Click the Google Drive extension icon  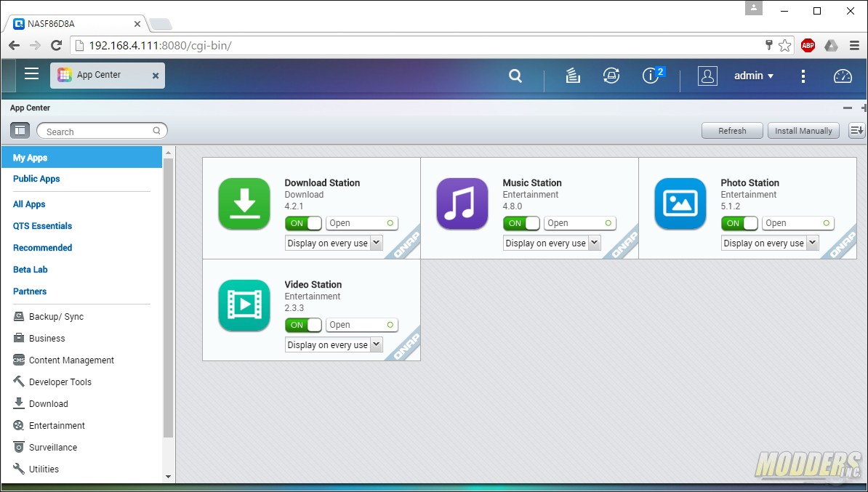pos(831,45)
